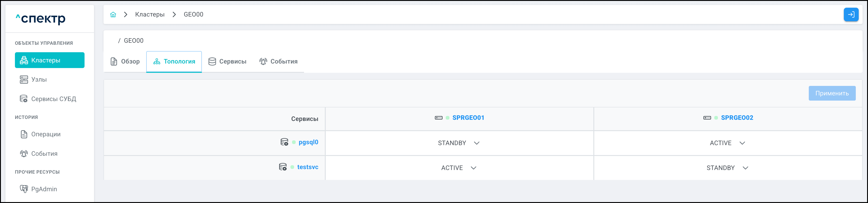Go to Сервисы СУБД in sidebar

[x=53, y=99]
